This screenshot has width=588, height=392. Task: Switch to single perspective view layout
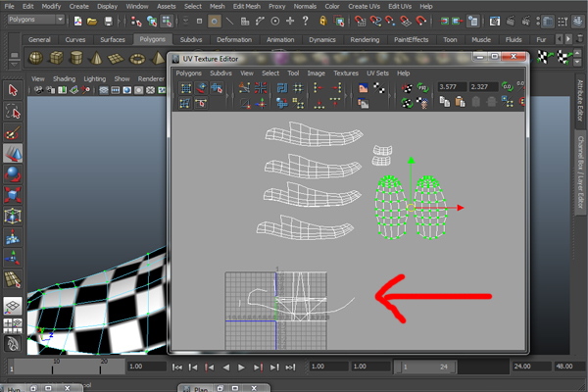tap(13, 306)
